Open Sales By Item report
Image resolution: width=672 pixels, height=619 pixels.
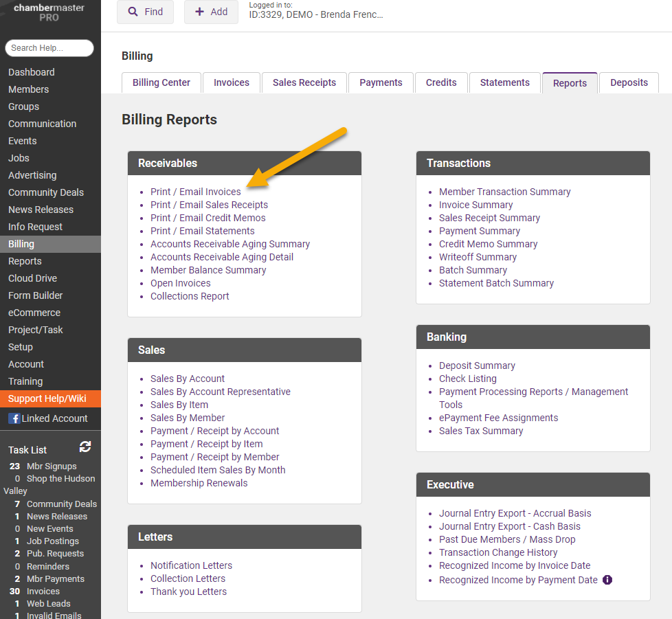click(x=179, y=405)
